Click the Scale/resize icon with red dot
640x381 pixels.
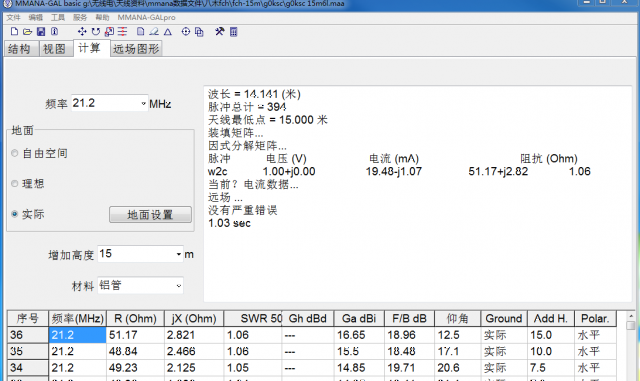tap(109, 31)
